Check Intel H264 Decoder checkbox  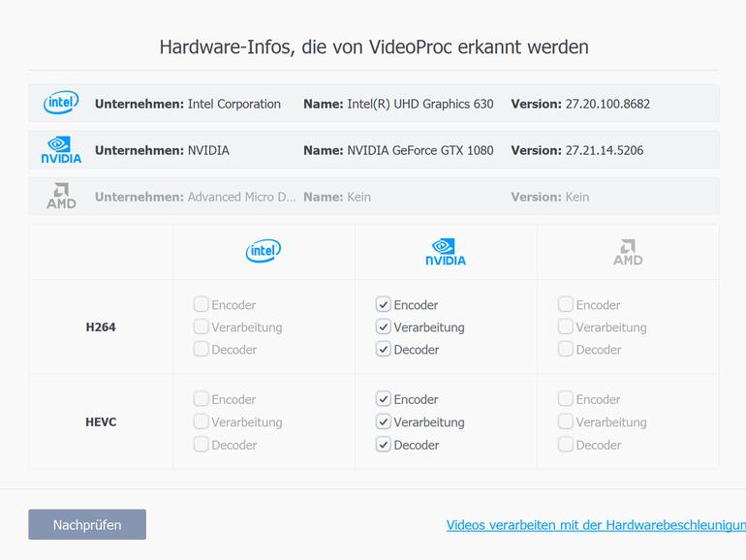tap(201, 349)
